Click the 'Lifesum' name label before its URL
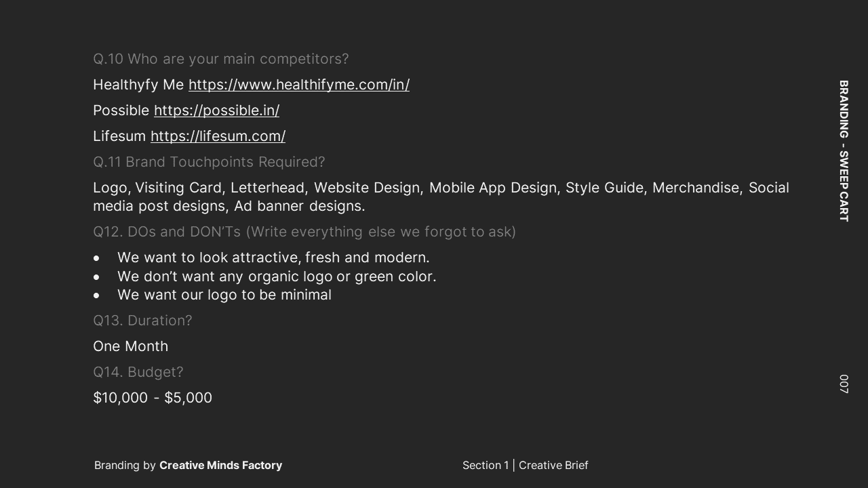 (x=119, y=136)
